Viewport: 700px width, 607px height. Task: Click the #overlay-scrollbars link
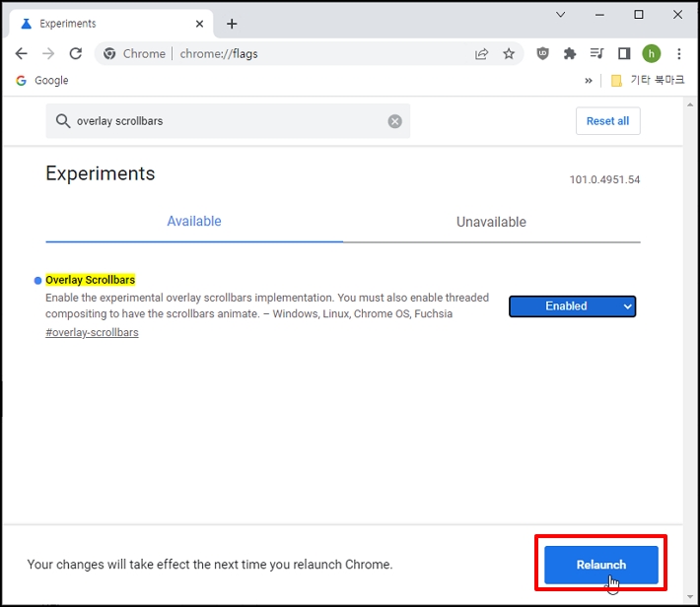[92, 332]
